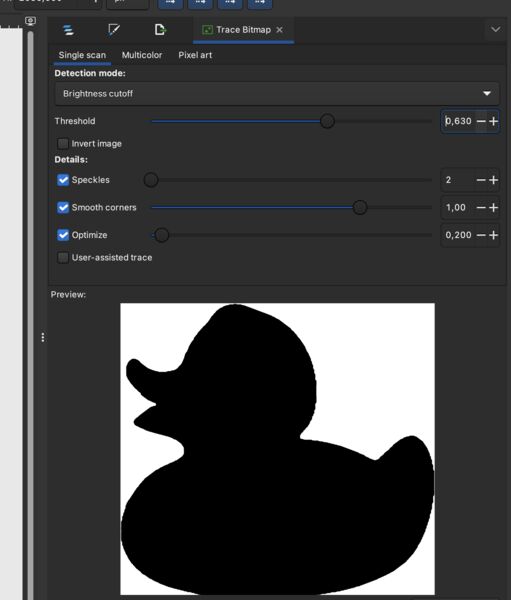Open the Layers and Objects panel tab icon
Screen dimensions: 511x600
[x=68, y=30]
